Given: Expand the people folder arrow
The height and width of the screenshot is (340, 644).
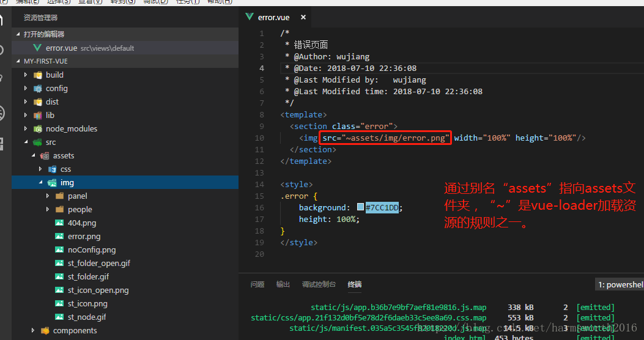Looking at the screenshot, I should [x=48, y=209].
